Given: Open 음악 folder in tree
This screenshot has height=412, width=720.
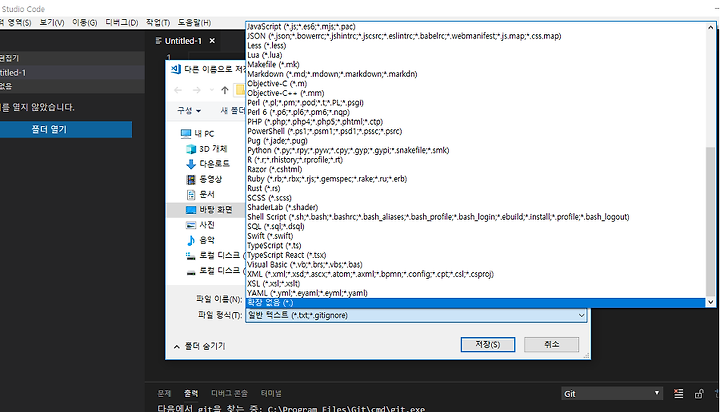Looking at the screenshot, I should click(201, 240).
